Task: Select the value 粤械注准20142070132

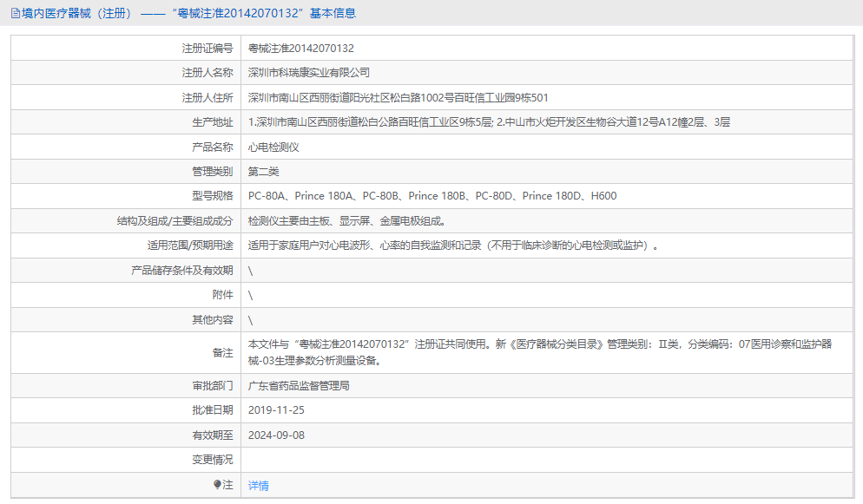Action: (301, 49)
